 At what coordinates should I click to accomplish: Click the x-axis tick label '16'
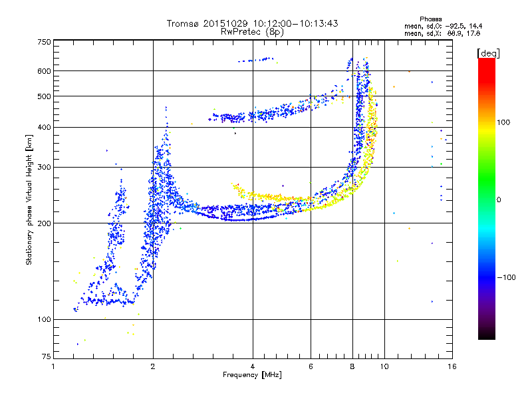pyautogui.click(x=452, y=366)
